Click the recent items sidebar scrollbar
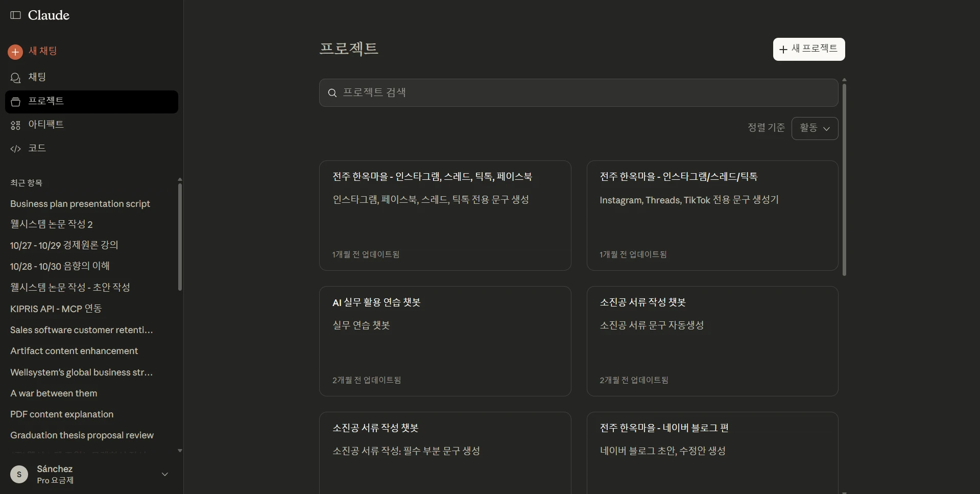980x494 pixels. click(x=180, y=236)
